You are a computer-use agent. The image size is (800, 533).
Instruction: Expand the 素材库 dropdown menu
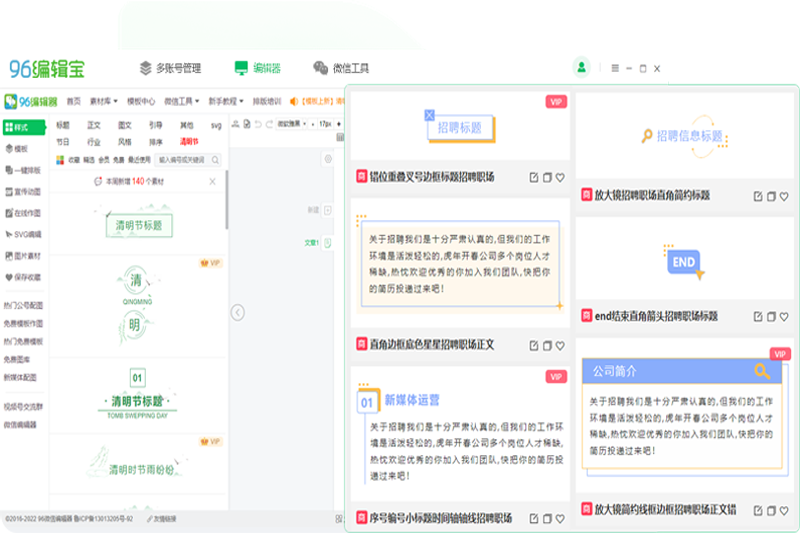[101, 101]
